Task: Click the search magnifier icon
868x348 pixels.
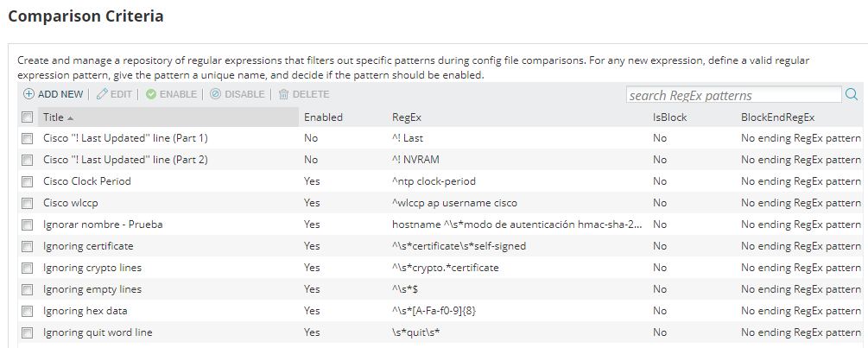Action: pyautogui.click(x=852, y=95)
